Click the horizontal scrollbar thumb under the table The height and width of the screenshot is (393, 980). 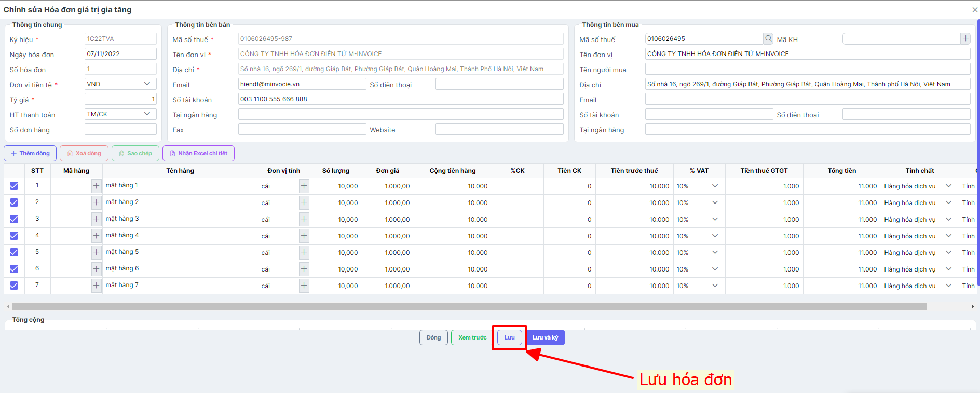[470, 307]
